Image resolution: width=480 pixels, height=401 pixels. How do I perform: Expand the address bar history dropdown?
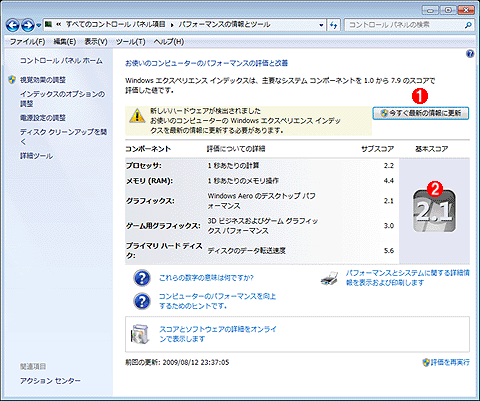(321, 25)
